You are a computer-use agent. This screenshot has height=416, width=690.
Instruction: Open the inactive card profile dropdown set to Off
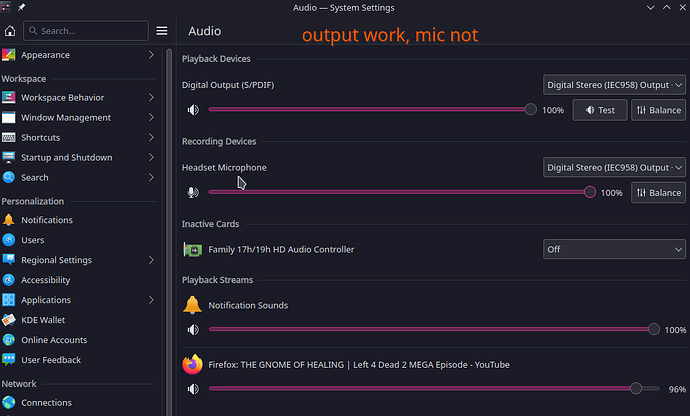click(x=614, y=249)
